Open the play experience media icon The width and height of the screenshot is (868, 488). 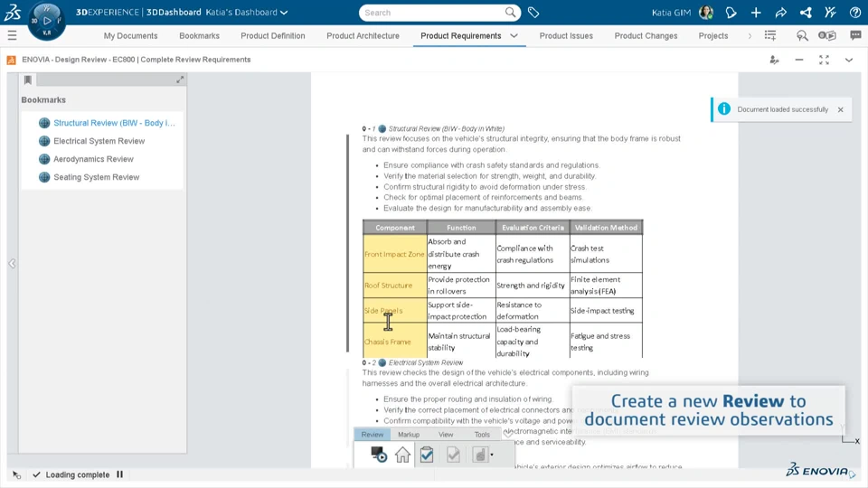pyautogui.click(x=827, y=35)
